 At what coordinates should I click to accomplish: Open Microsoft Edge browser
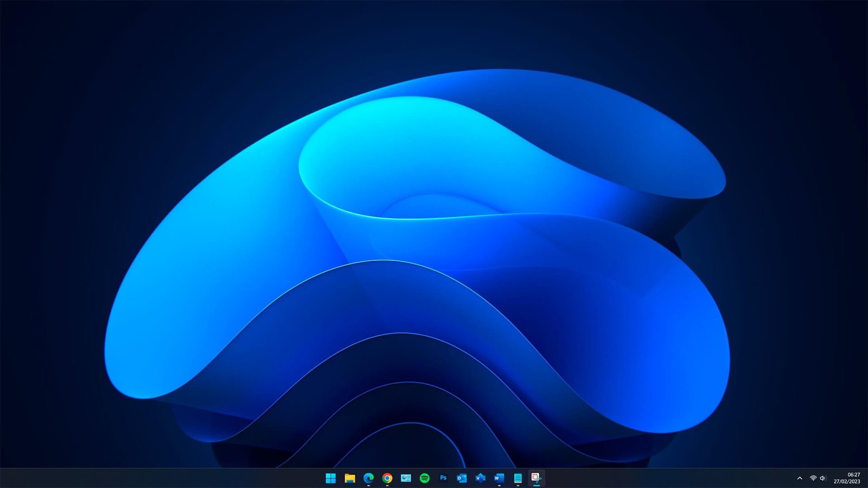[x=368, y=478]
